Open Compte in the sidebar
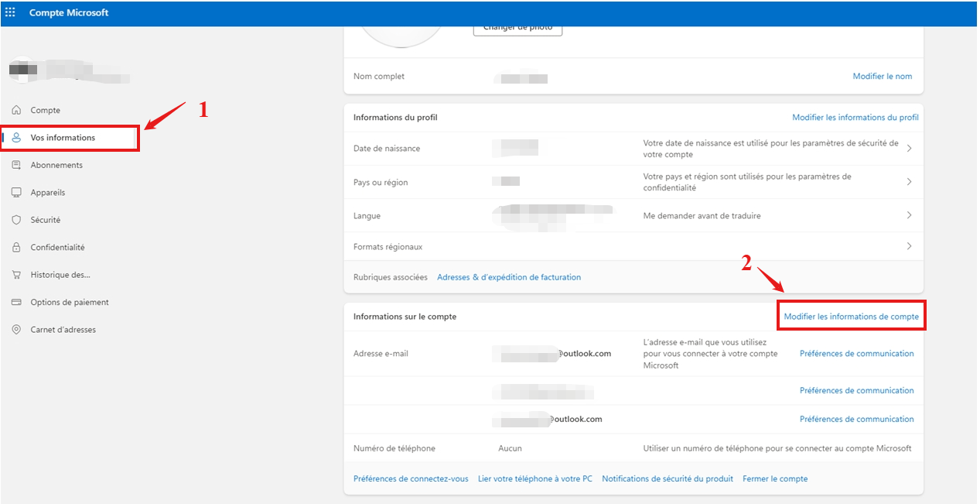The height and width of the screenshot is (504, 980). pos(46,111)
